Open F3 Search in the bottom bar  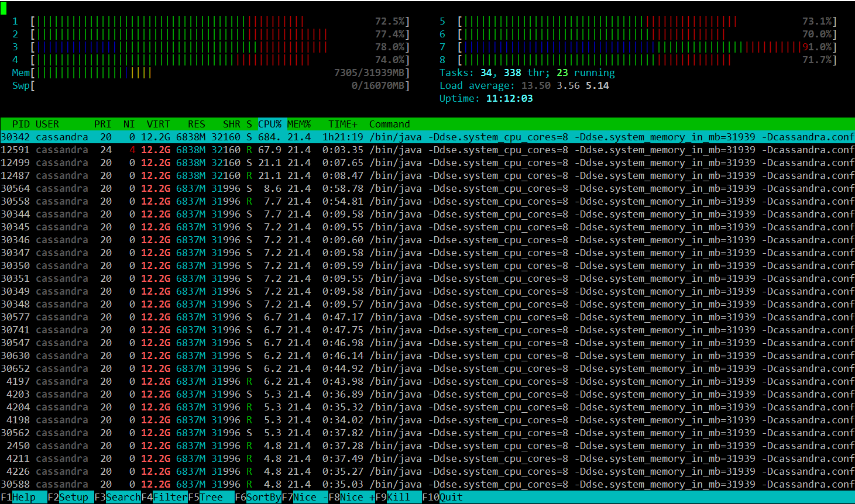coord(117,498)
